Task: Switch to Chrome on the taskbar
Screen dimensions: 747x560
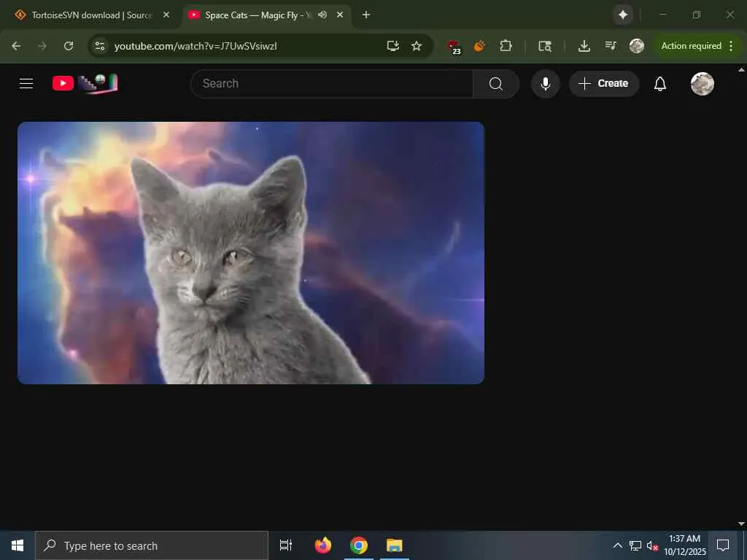Action: tap(359, 545)
